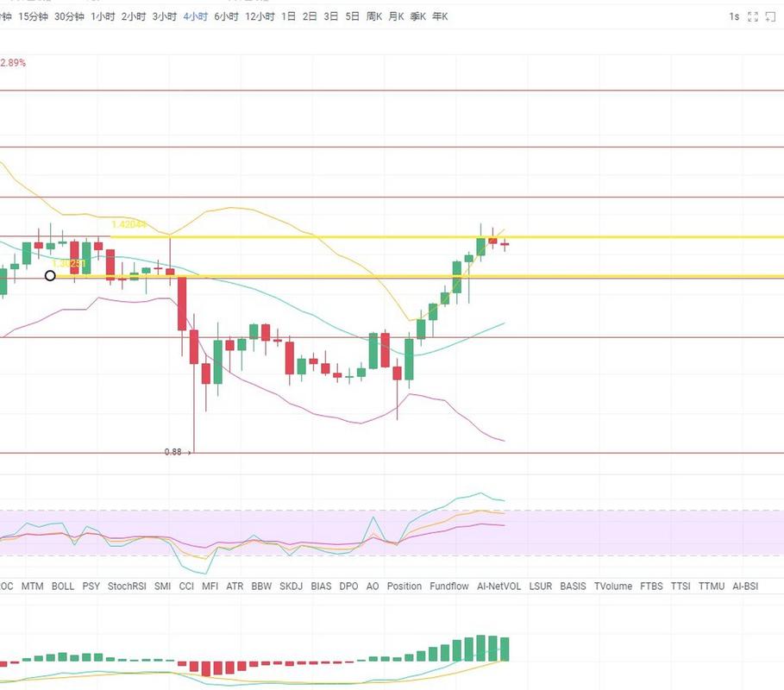Open the MTM indicator
784x690 pixels.
tap(32, 586)
